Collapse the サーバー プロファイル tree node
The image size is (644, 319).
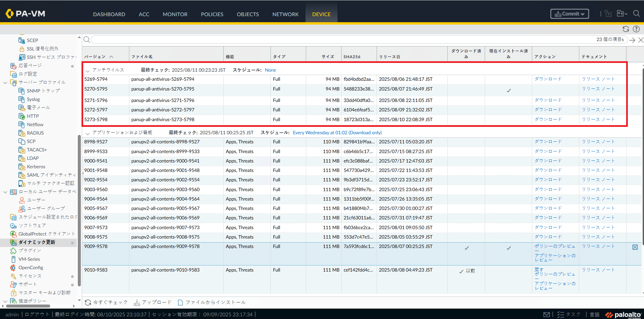coord(5,82)
